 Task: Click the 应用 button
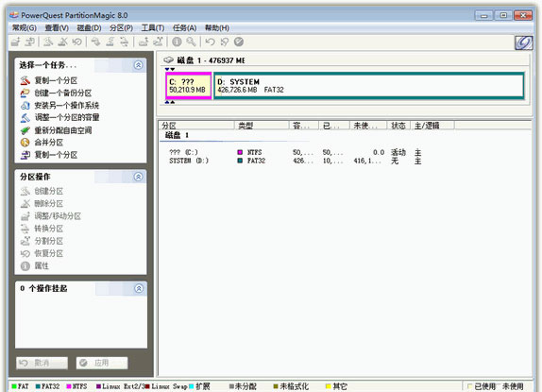pyautogui.click(x=102, y=363)
